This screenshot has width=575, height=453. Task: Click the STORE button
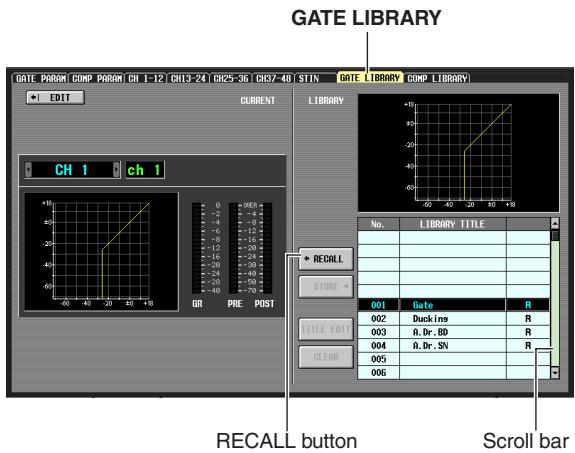(x=326, y=287)
